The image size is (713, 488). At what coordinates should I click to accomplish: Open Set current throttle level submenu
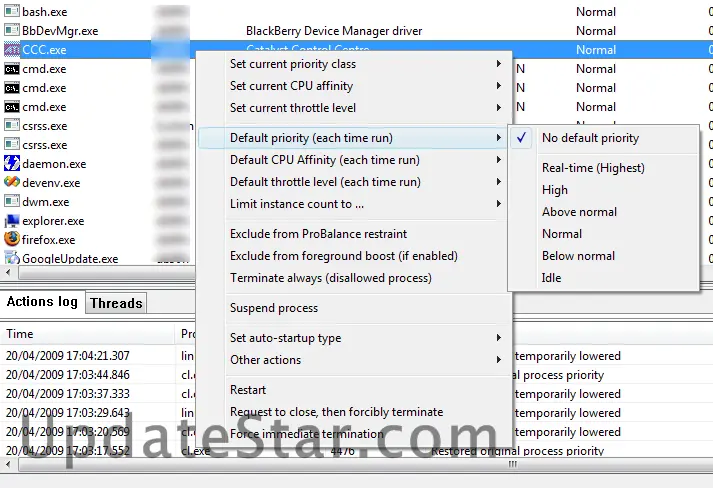pyautogui.click(x=355, y=108)
